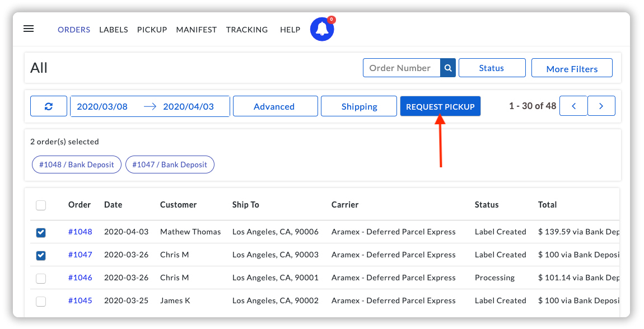Open the Status filter
This screenshot has height=329, width=644.
[492, 68]
